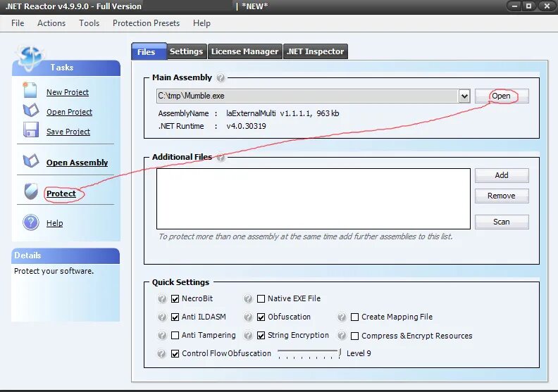Click the Remove button
This screenshot has width=558, height=392.
point(502,196)
